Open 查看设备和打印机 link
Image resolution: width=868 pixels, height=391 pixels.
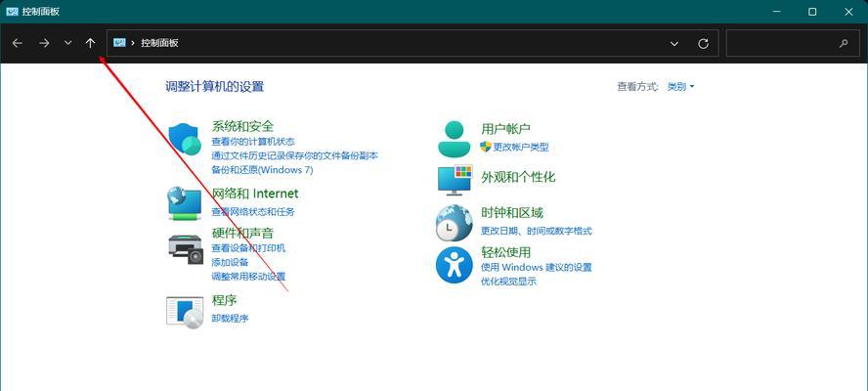[248, 248]
